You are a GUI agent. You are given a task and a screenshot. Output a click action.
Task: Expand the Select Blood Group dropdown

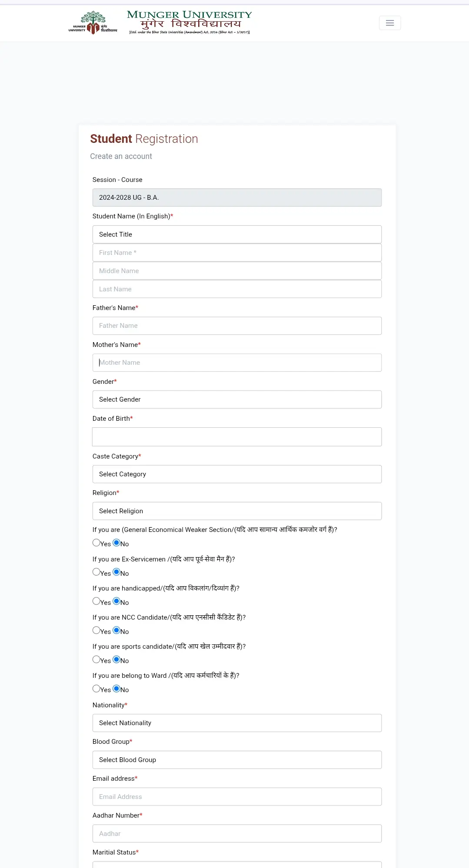pyautogui.click(x=237, y=760)
